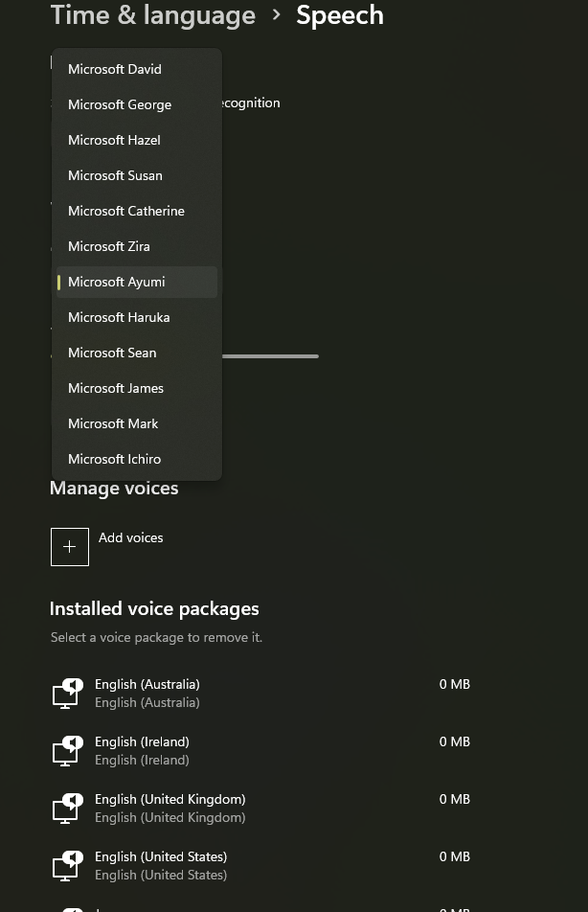This screenshot has height=912, width=588.
Task: Click 0 MB size of English (Ireland)
Action: point(455,741)
